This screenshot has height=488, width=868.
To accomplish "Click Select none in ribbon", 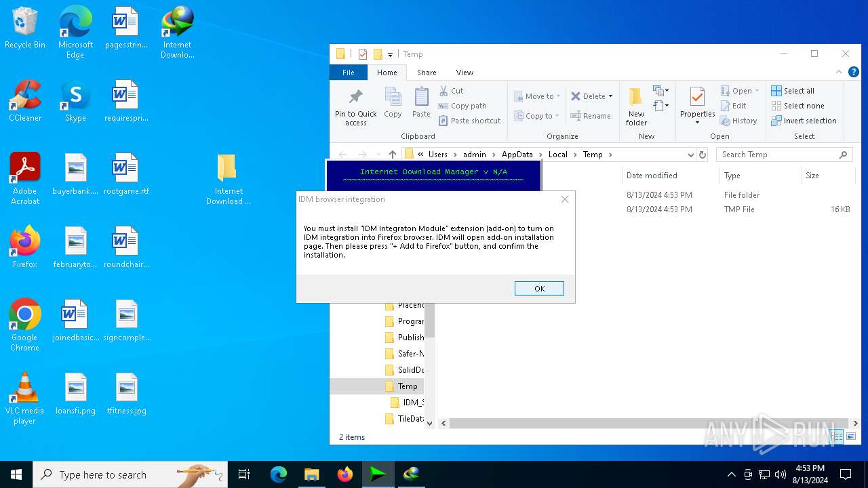I will click(x=797, y=106).
